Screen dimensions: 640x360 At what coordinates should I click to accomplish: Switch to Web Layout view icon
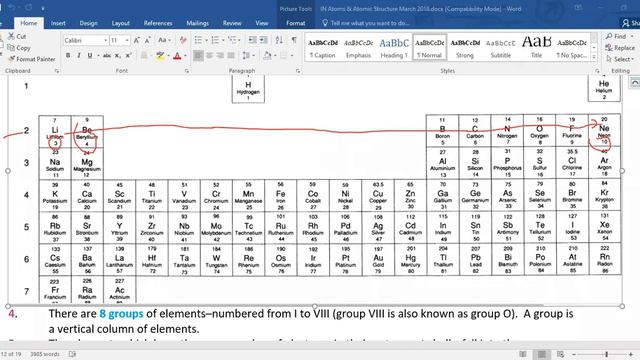[560, 354]
